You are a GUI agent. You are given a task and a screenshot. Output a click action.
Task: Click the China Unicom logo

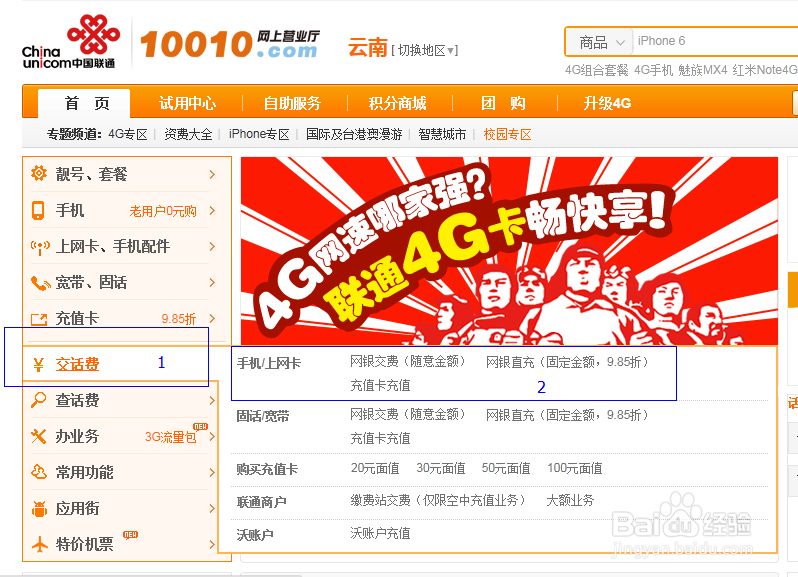point(70,42)
